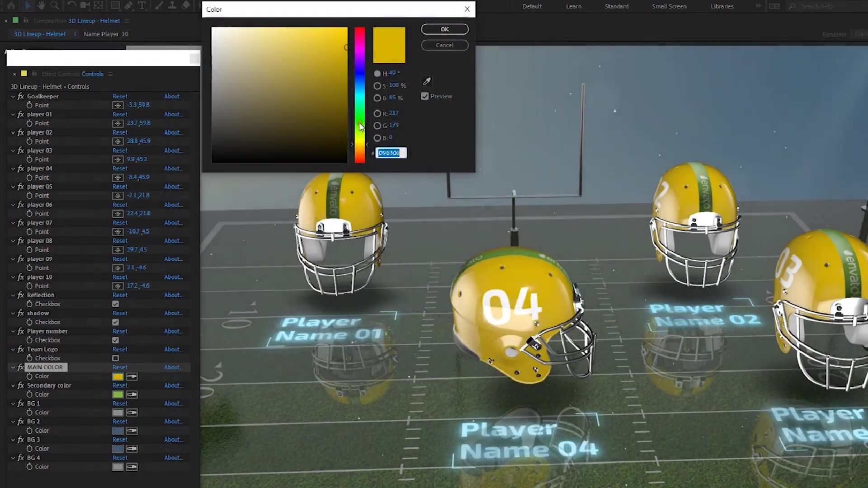Open the Name Player_10 composition breadcrumb

tap(106, 34)
